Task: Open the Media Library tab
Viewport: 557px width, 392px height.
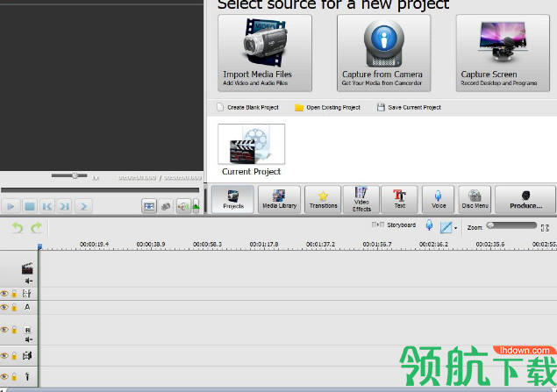Action: [x=279, y=200]
